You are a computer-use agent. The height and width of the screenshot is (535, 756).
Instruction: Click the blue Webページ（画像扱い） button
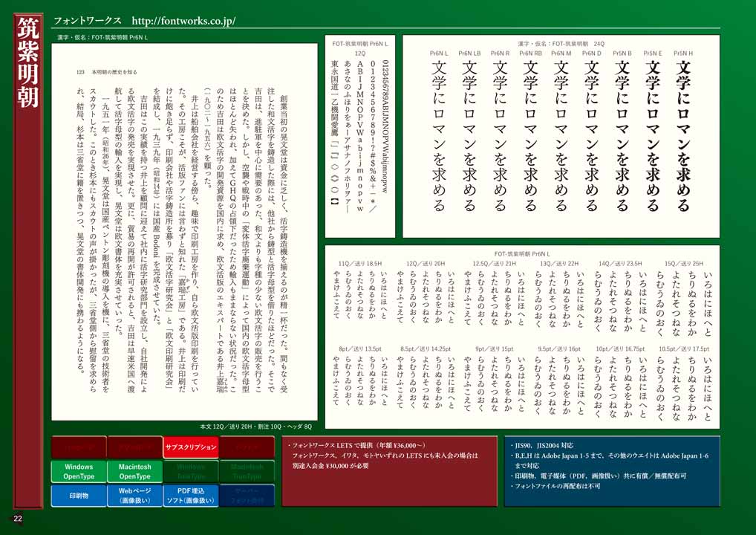(x=134, y=496)
